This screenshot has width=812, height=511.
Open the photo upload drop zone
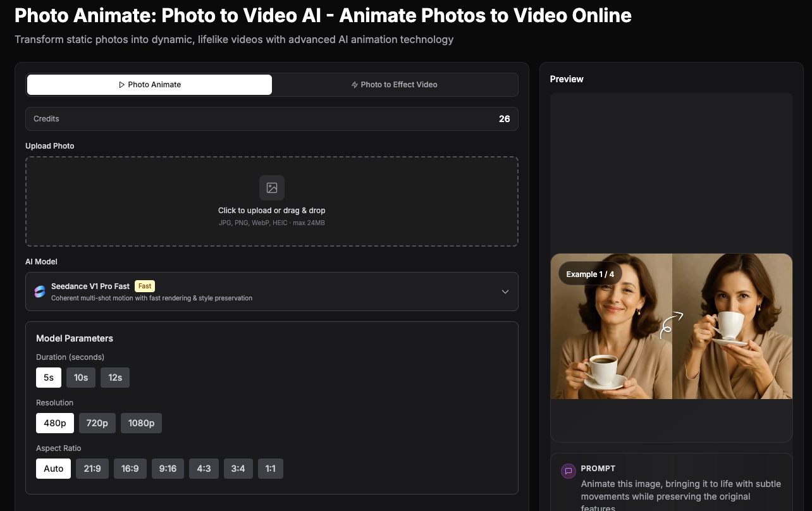coord(271,201)
